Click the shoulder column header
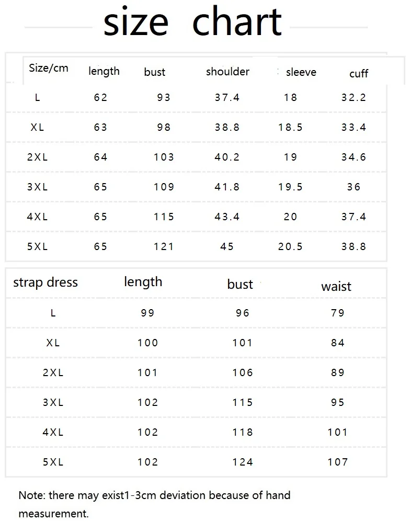Viewport: 410px width, 532px height. coord(227,72)
